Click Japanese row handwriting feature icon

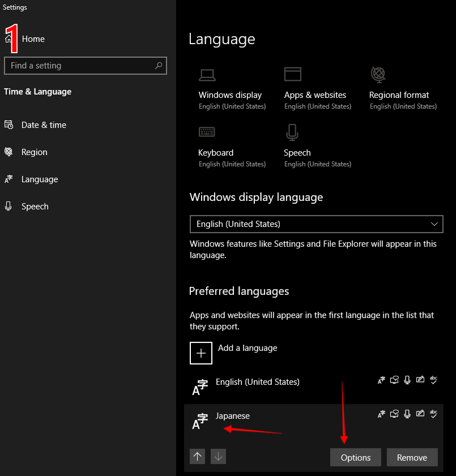click(420, 414)
